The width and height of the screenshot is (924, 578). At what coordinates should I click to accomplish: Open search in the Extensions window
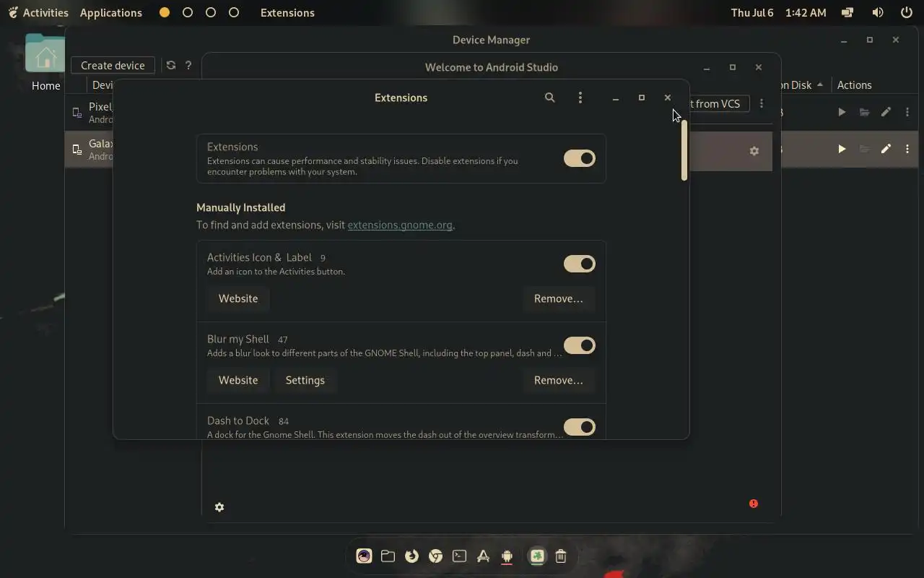[x=549, y=98]
